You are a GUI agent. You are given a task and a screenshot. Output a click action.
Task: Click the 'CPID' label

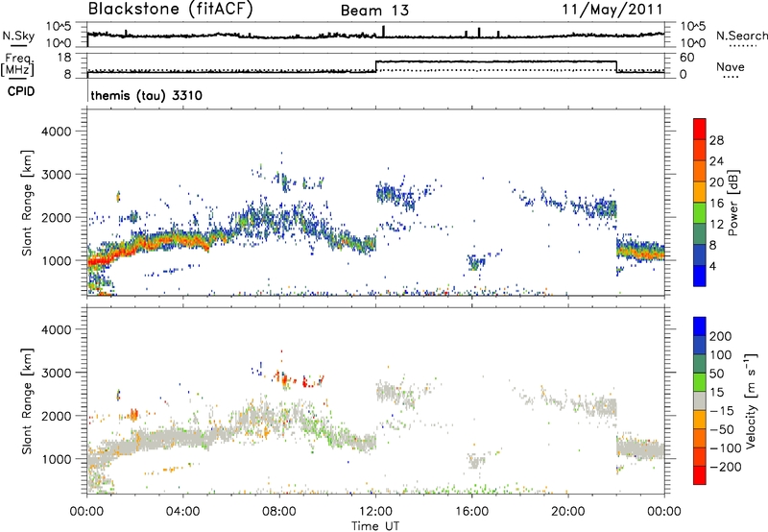point(21,91)
